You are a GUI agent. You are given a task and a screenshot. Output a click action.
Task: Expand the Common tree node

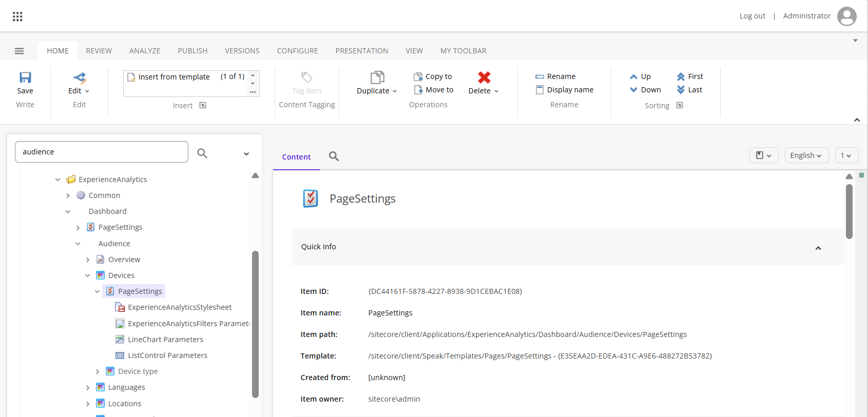pyautogui.click(x=68, y=195)
